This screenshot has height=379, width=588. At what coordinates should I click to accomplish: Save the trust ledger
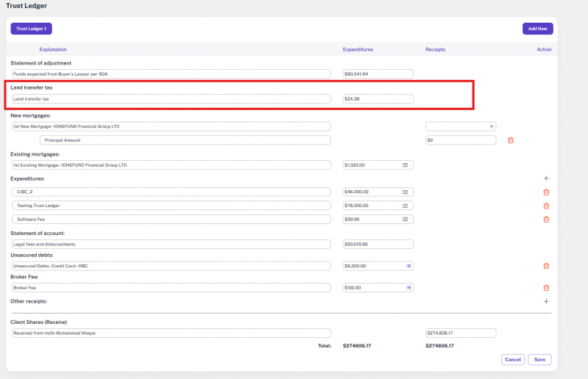(x=539, y=360)
